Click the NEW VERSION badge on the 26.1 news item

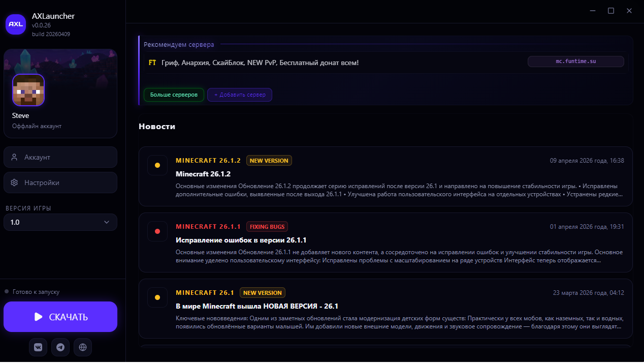[x=263, y=293]
